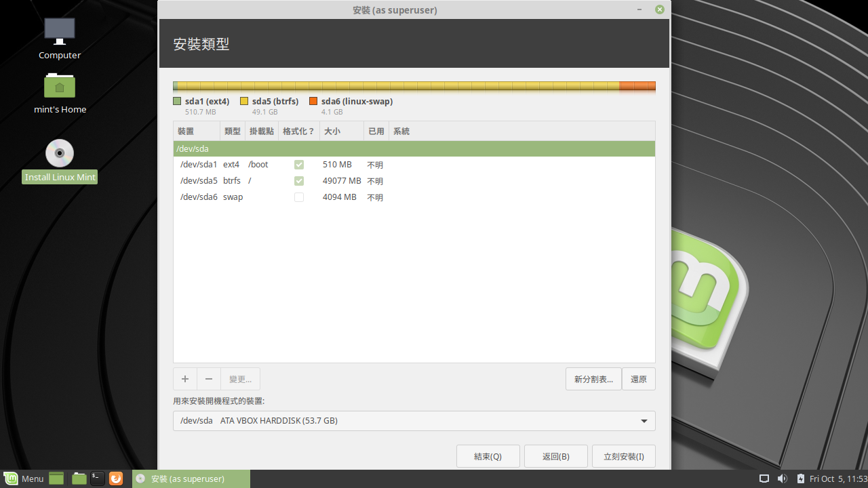This screenshot has width=868, height=488.
Task: Click the 49077 MB size cell
Action: click(x=342, y=181)
